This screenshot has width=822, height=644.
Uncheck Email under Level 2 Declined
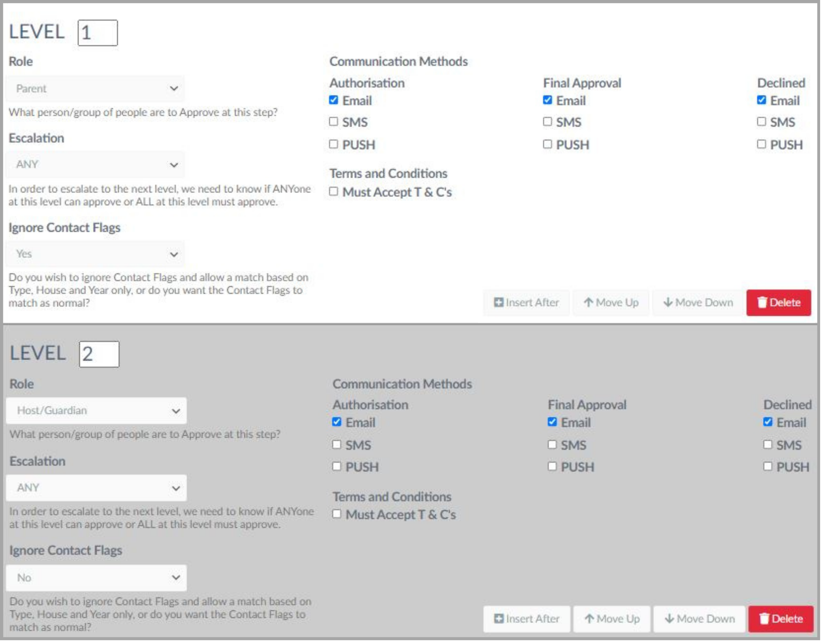click(768, 422)
